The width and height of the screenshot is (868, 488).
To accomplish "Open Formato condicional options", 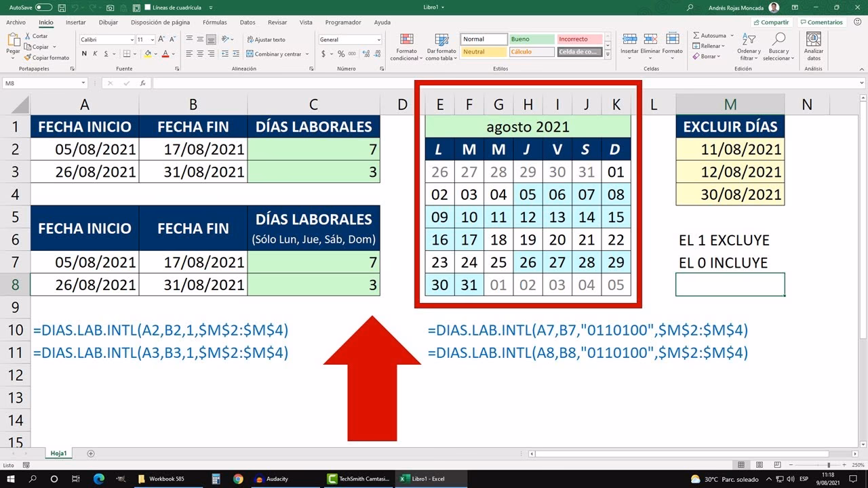I will coord(406,46).
